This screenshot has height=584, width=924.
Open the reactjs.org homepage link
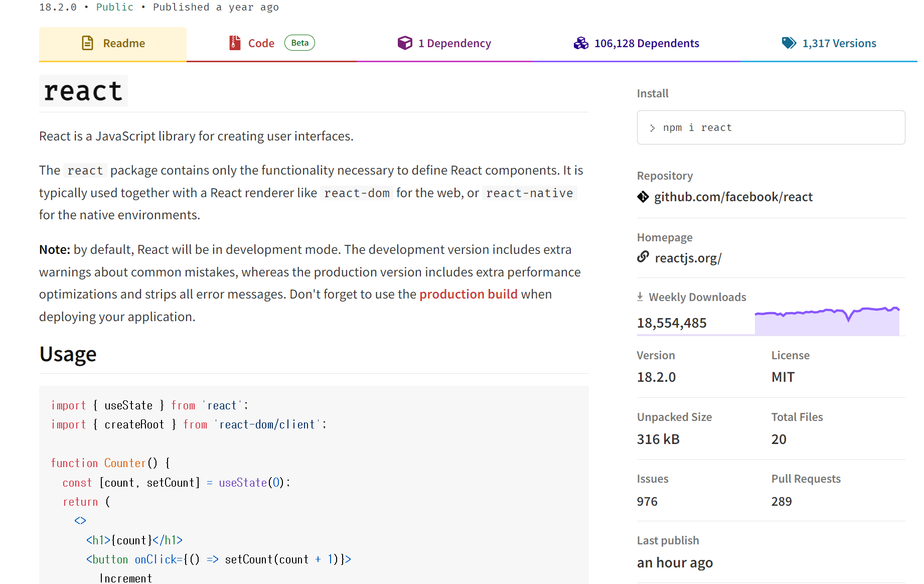coord(688,258)
